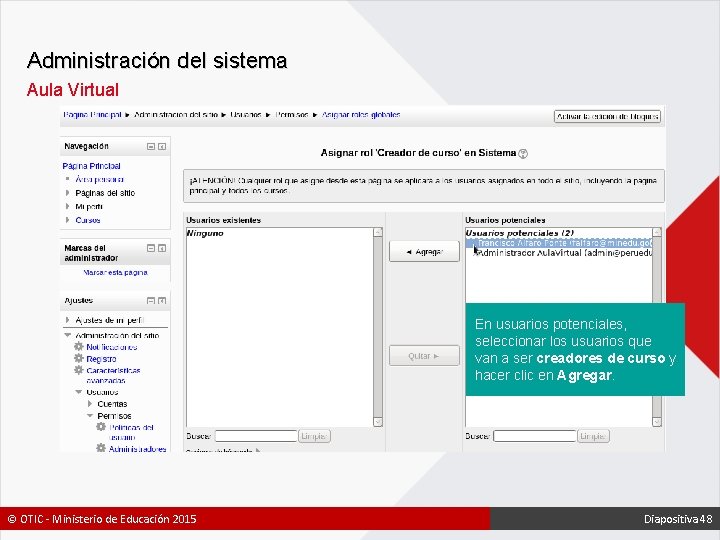Collapse the Marcas del administrador block
Viewport: 720px width, 540px height.
click(151, 248)
